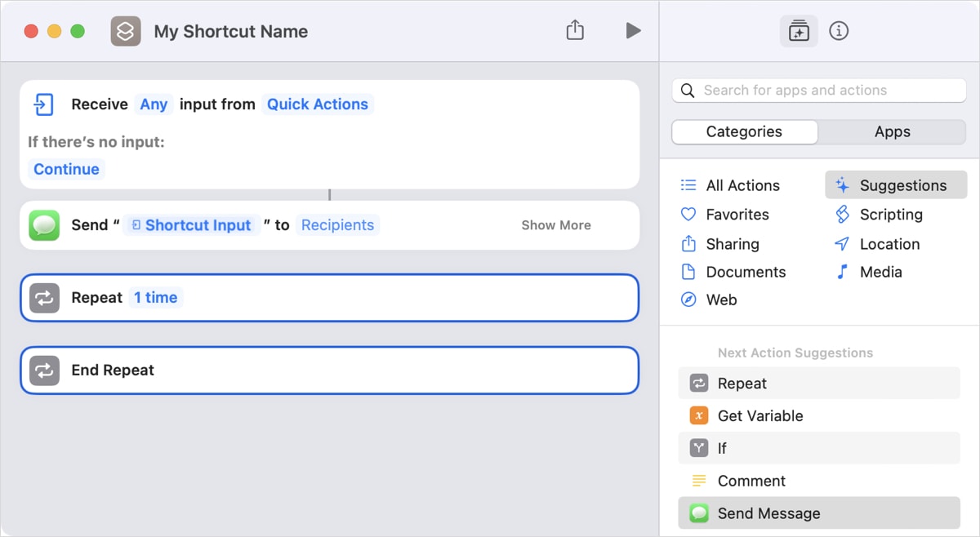
Task: Select the Favorites category
Action: click(x=736, y=215)
